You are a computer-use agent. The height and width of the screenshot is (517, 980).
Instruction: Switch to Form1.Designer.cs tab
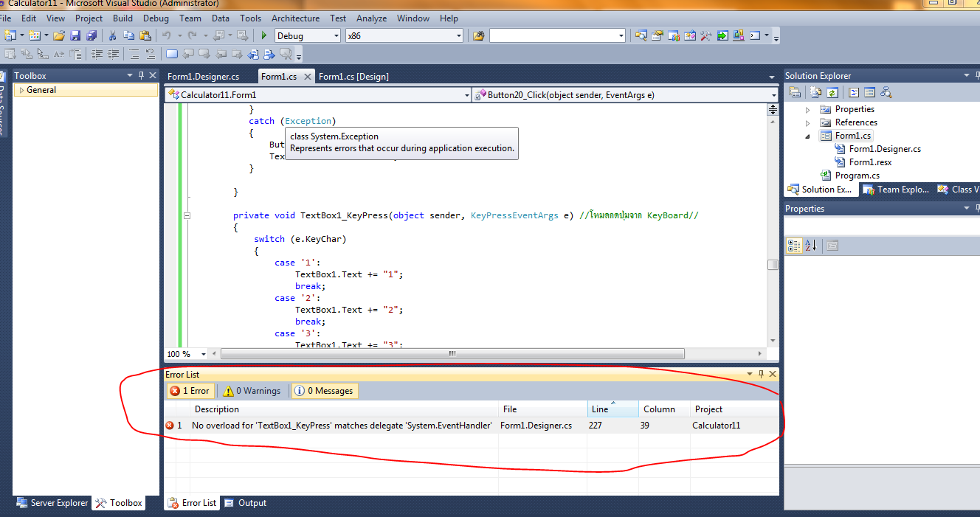pos(204,77)
